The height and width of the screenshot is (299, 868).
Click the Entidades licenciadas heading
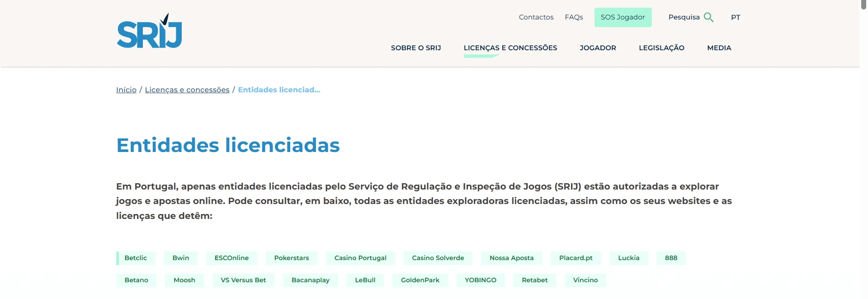[228, 145]
